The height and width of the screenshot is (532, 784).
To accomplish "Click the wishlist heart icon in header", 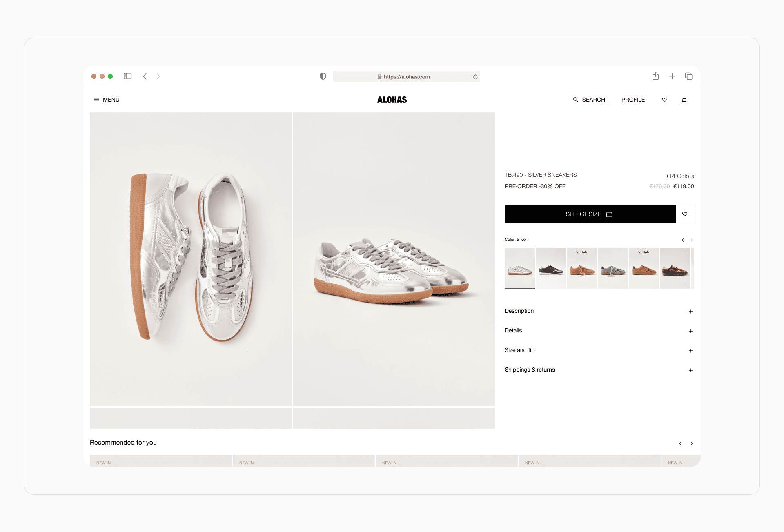I will (665, 100).
